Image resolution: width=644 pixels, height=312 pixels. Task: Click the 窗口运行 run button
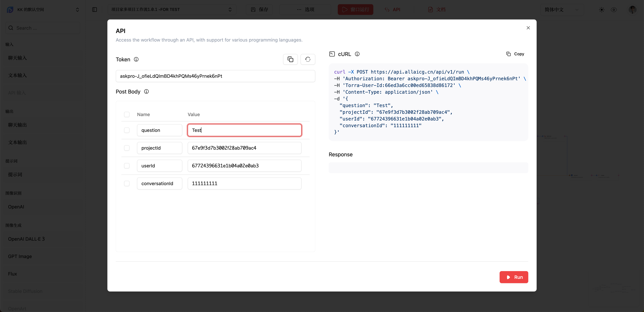[x=355, y=10]
